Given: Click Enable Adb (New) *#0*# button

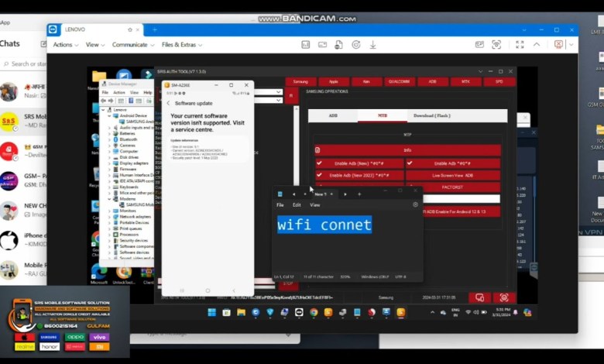Looking at the screenshot, I should point(359,163).
